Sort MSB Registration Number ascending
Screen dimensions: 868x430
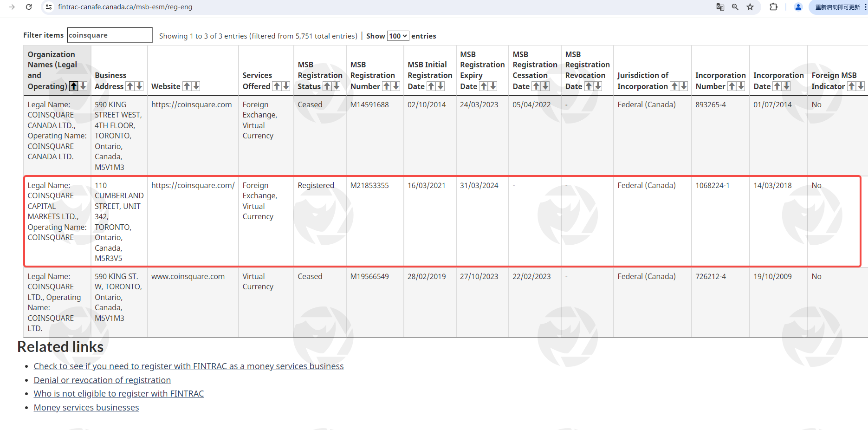[387, 86]
